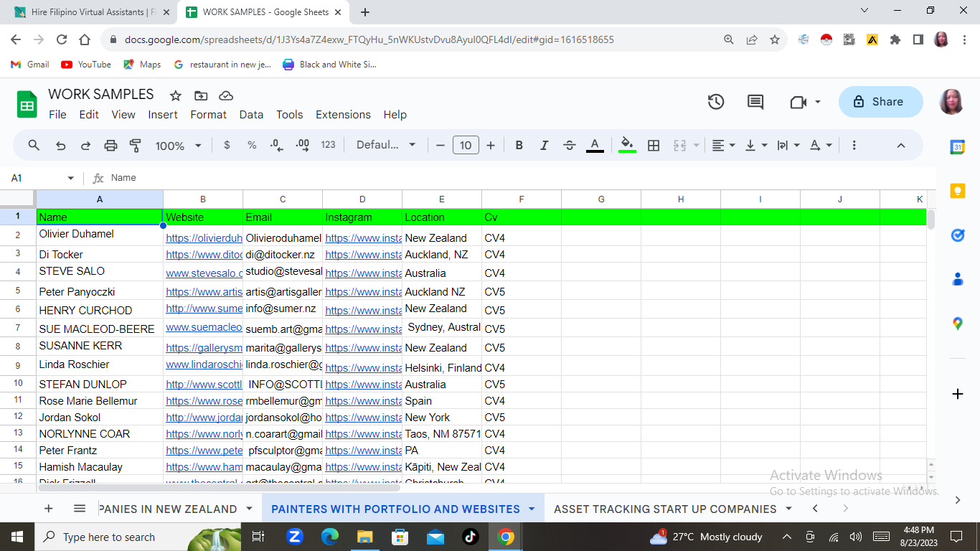Select column G header
Viewport: 980px width, 551px height.
coord(601,199)
